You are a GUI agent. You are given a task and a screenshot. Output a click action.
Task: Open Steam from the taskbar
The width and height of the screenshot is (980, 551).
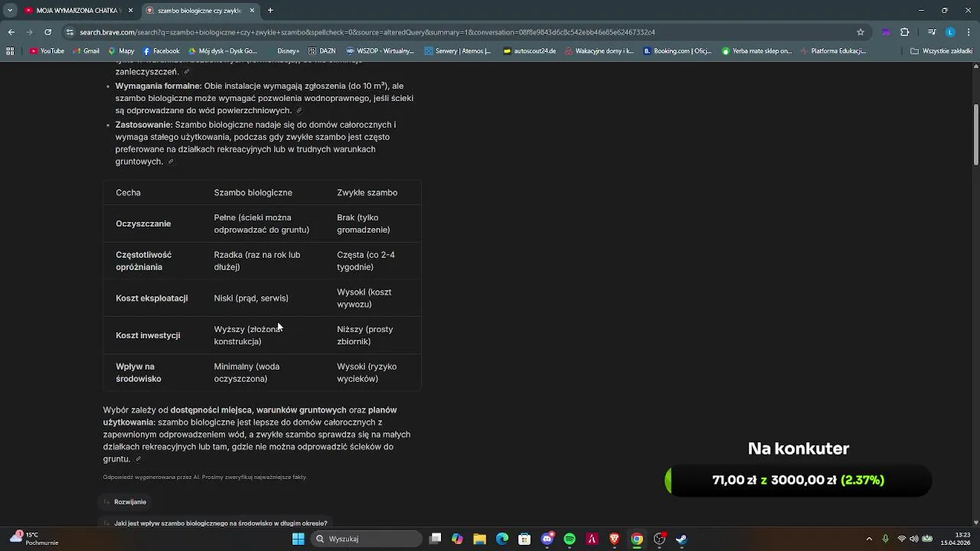(681, 539)
